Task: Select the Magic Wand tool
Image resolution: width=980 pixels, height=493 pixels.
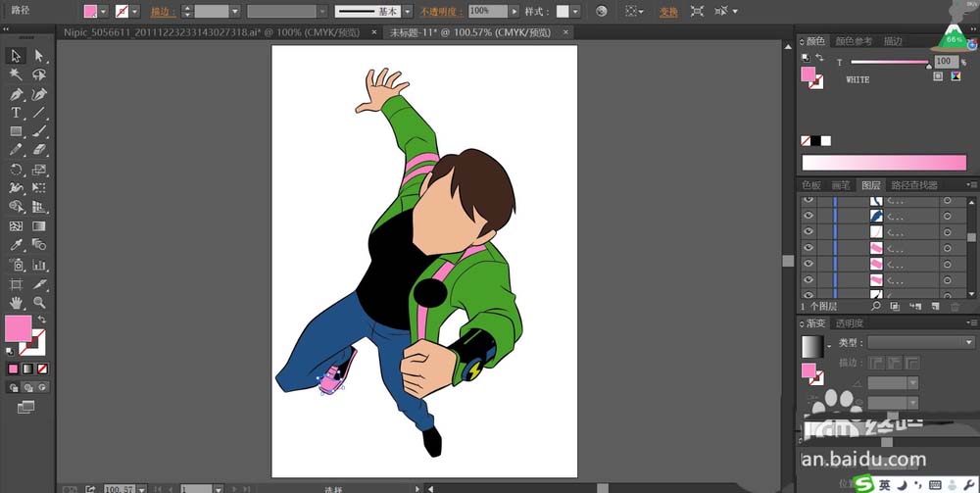Action: click(16, 75)
